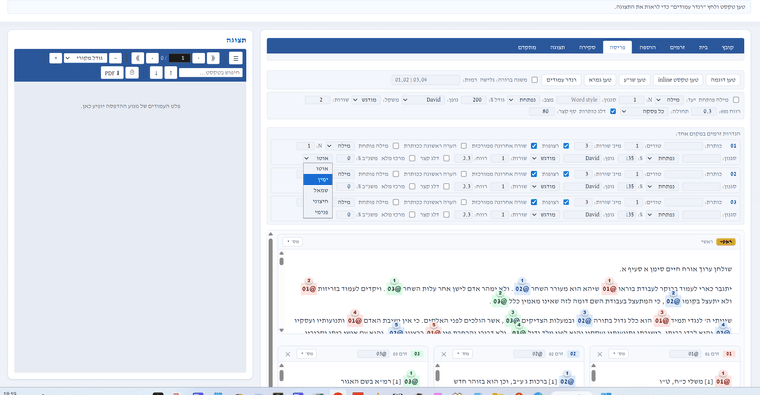Switch to the מתקדם tab
The width and height of the screenshot is (760, 395).
click(x=527, y=47)
